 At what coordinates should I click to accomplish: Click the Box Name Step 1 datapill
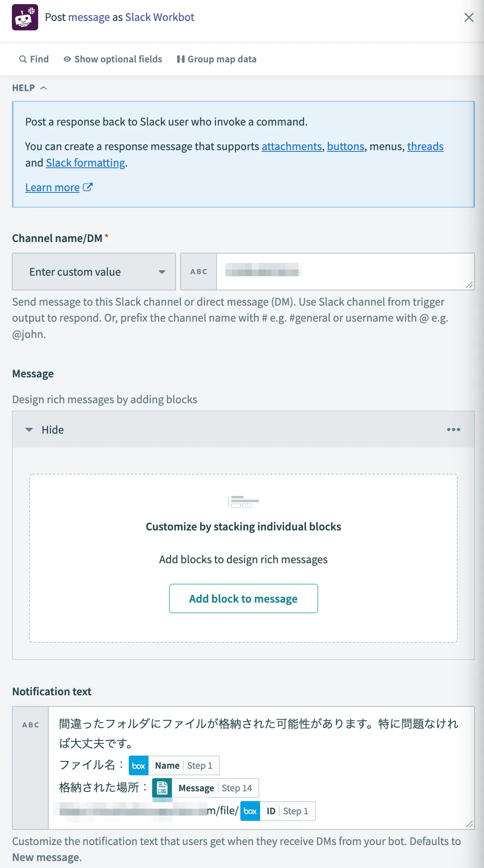point(174,765)
